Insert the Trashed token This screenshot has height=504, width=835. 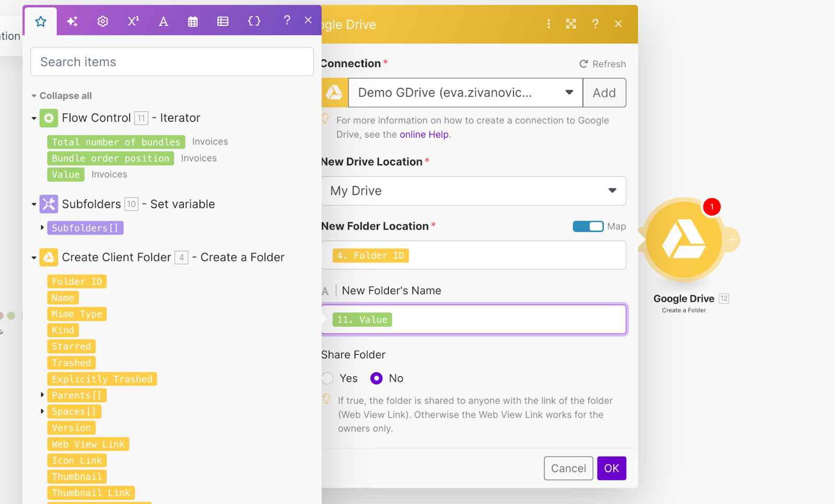pos(71,363)
